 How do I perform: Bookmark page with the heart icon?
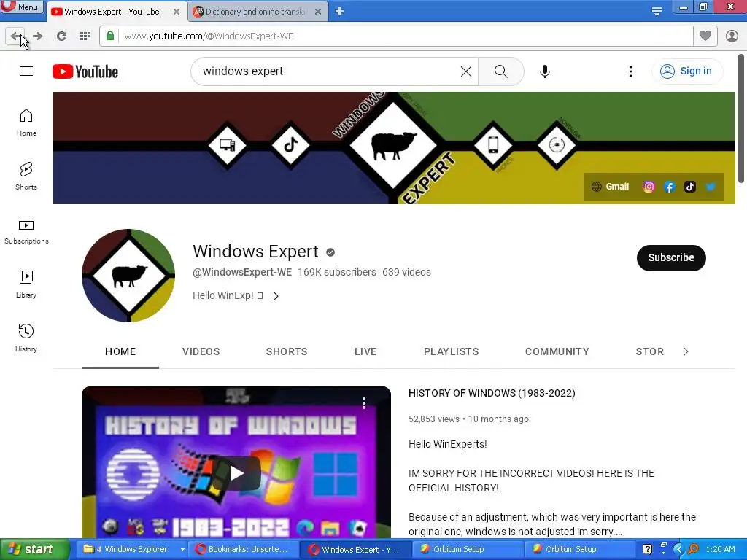pos(705,36)
